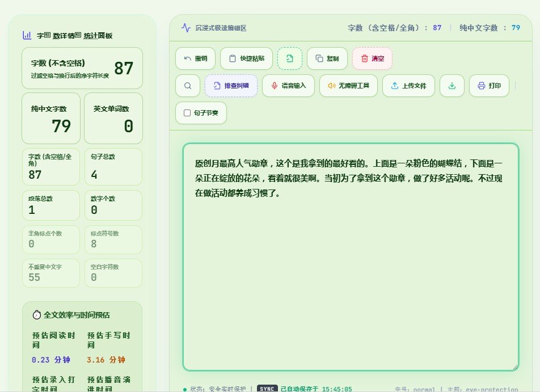Click the undo arrow icon in 撤销

pos(187,58)
